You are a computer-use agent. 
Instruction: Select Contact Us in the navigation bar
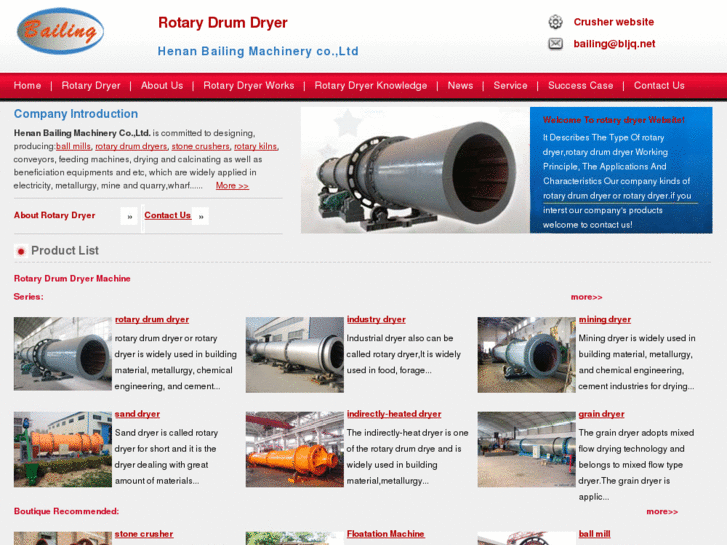[x=659, y=85]
